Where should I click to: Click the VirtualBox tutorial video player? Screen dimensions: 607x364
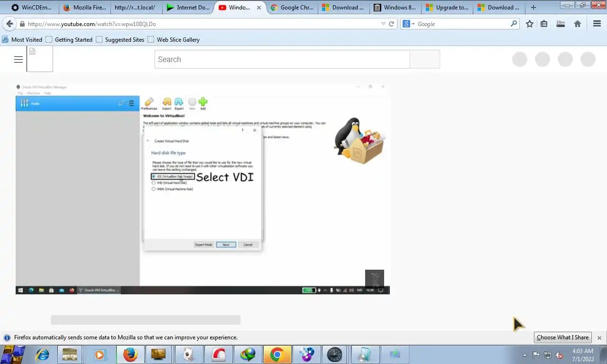click(202, 189)
